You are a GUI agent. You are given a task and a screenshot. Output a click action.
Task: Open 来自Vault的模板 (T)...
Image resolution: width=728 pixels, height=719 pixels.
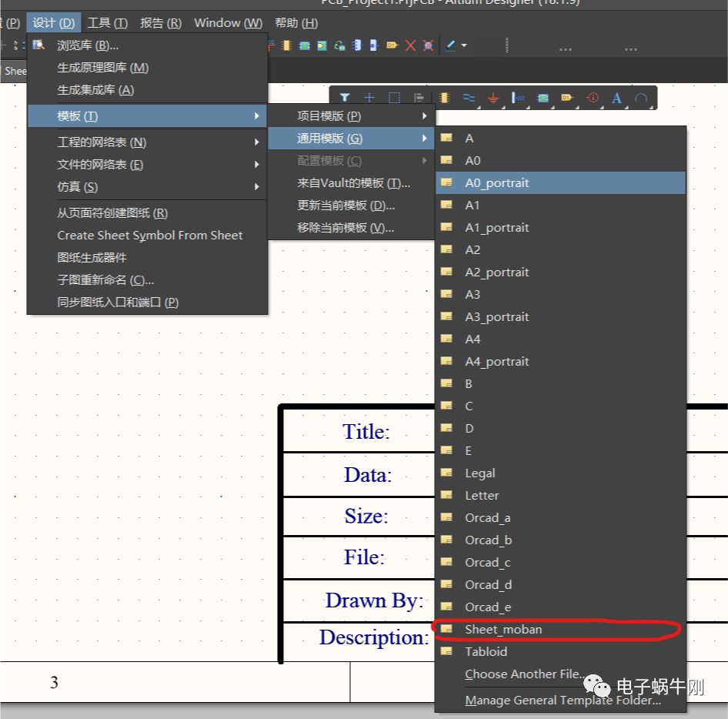352,183
